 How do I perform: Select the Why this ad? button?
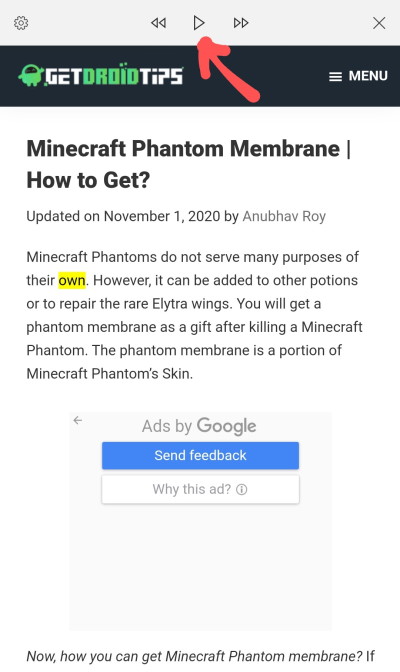click(200, 489)
